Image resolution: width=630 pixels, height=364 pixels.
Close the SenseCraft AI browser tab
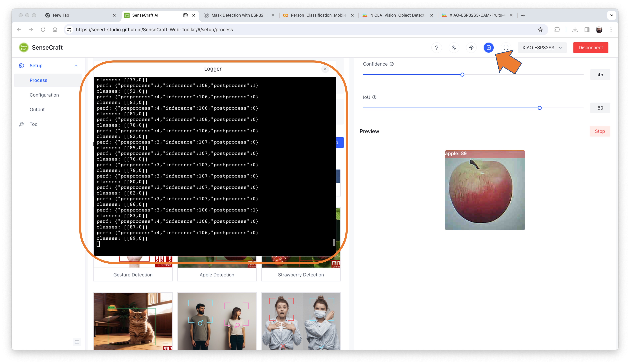click(x=194, y=15)
